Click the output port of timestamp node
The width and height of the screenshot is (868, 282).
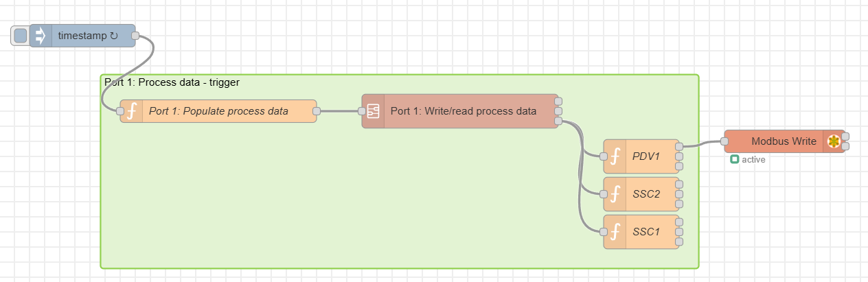coord(135,36)
